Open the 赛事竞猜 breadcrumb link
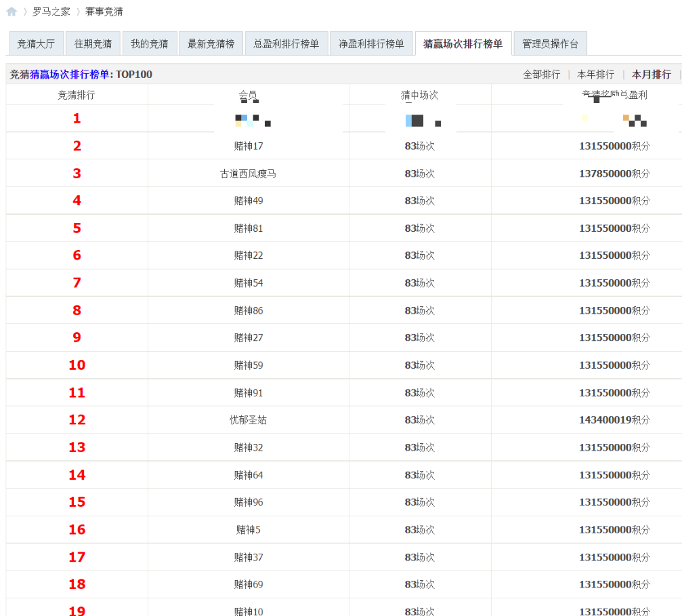This screenshot has height=616, width=682. (104, 12)
